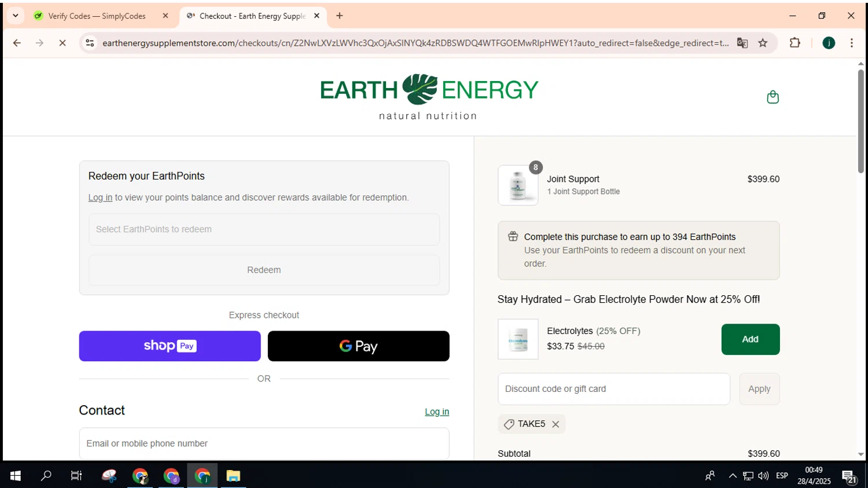Open the volume control in system tray
This screenshot has height=488, width=868.
point(763,476)
